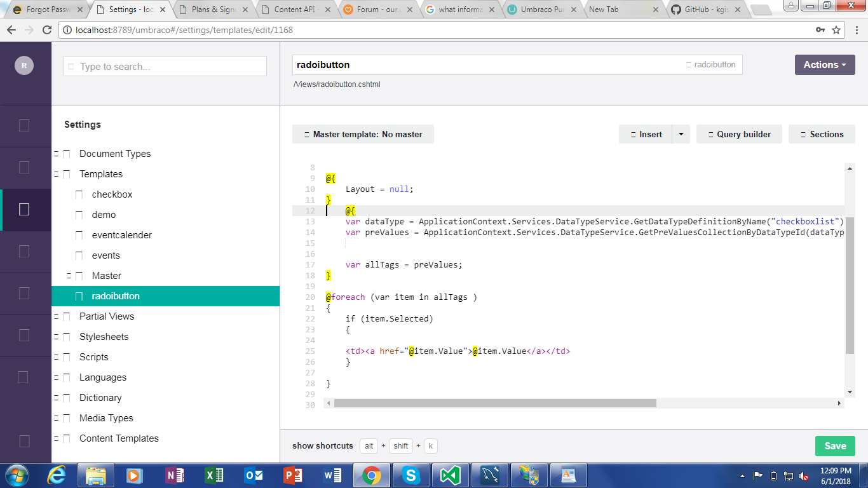Image resolution: width=868 pixels, height=488 pixels.
Task: Expand the Document Types tree node
Action: tap(56, 154)
